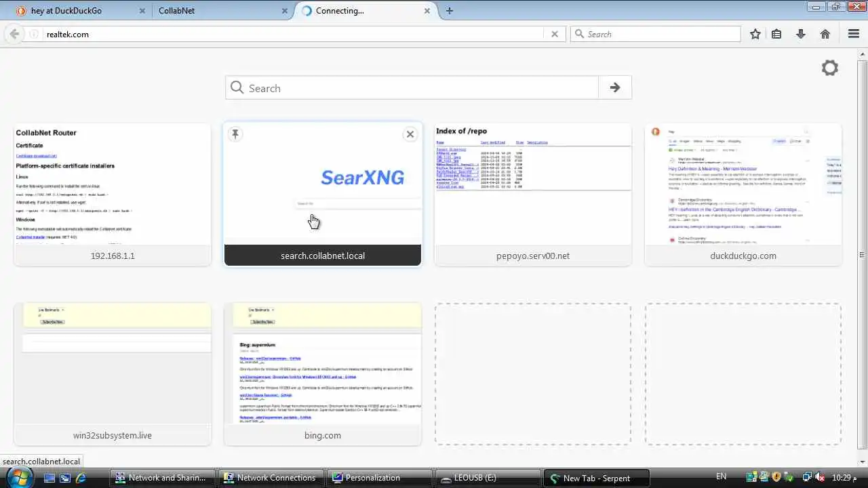Switch to Personalization taskbar button
This screenshot has height=488, width=868.
(379, 478)
